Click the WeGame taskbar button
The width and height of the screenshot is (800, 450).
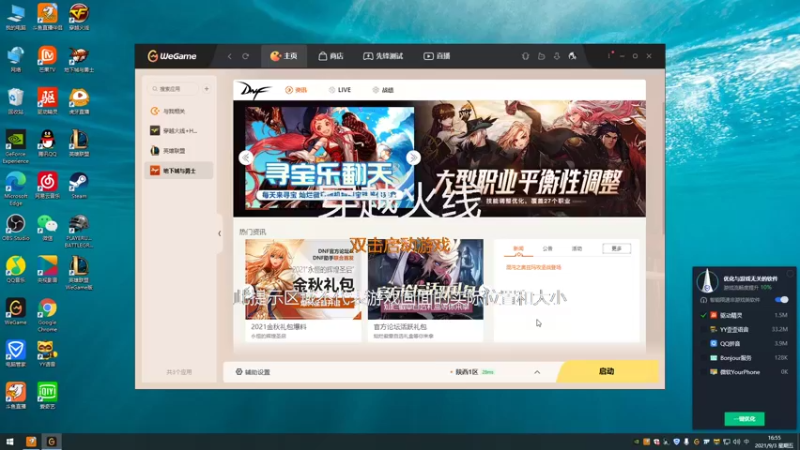(51, 442)
